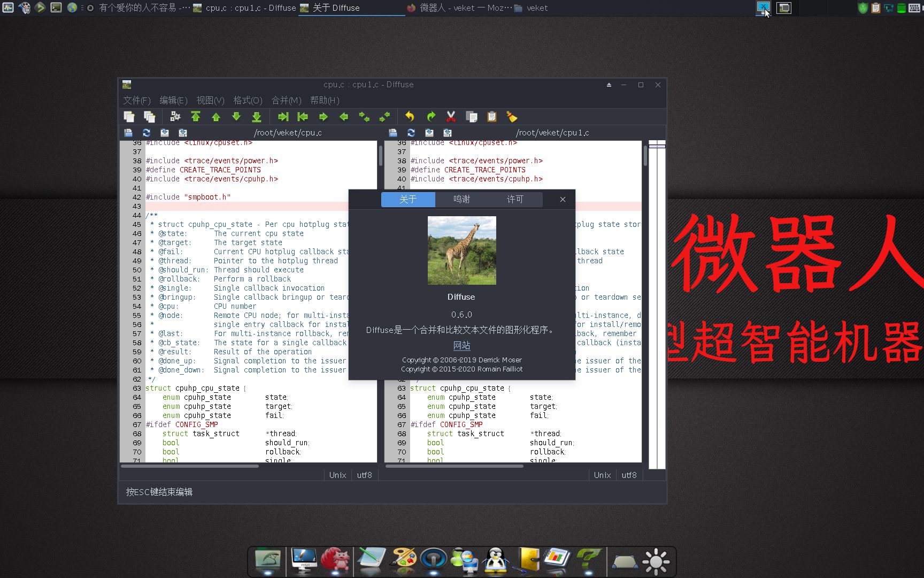The height and width of the screenshot is (578, 924).
Task: Click the sun brightness icon in dock
Action: click(x=656, y=561)
